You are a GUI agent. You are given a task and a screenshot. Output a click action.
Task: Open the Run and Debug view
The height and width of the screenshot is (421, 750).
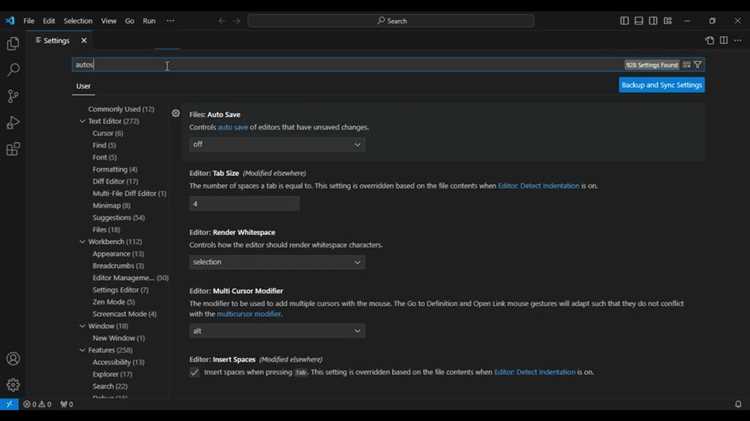(x=13, y=123)
